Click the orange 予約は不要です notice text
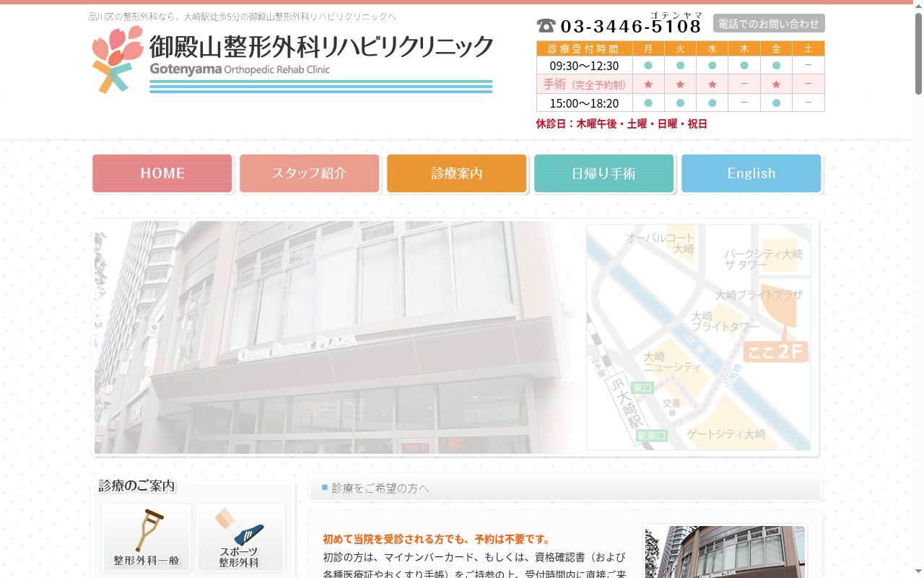 437,539
